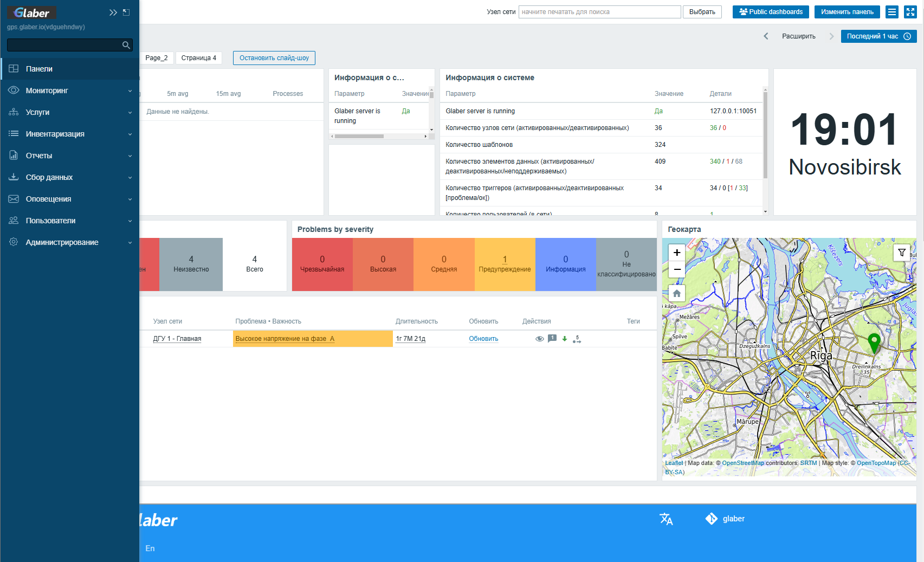Click Расширить time range button
The image size is (924, 562).
pos(799,36)
